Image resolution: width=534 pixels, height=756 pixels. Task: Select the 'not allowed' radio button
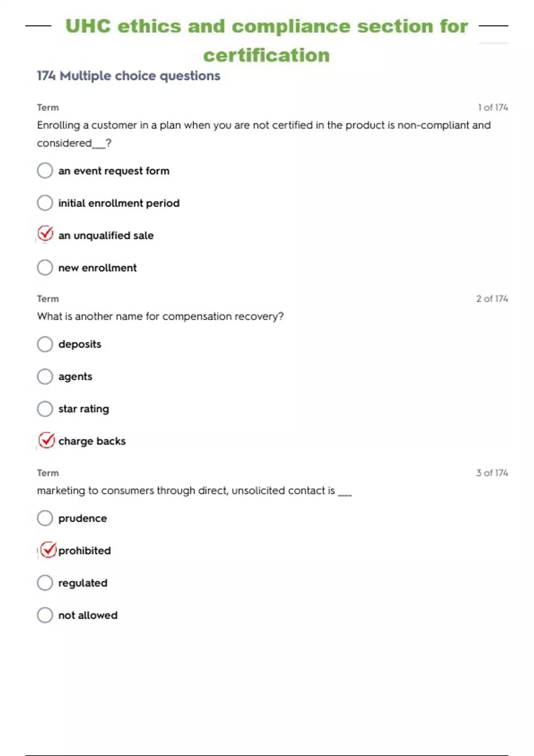(45, 615)
